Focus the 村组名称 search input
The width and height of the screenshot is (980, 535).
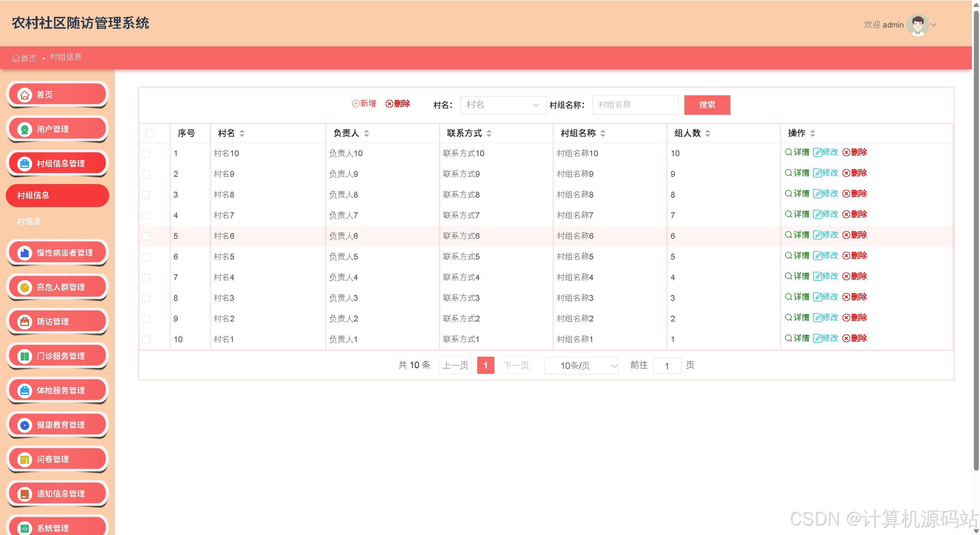tap(635, 105)
